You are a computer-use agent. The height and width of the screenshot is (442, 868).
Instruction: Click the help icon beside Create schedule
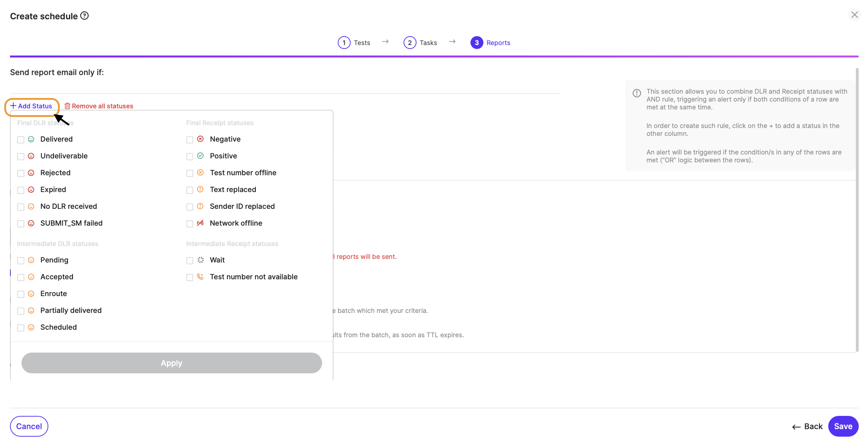click(x=84, y=16)
